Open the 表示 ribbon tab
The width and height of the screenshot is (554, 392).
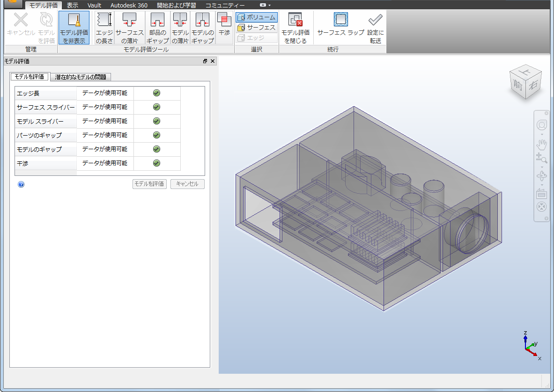click(73, 5)
